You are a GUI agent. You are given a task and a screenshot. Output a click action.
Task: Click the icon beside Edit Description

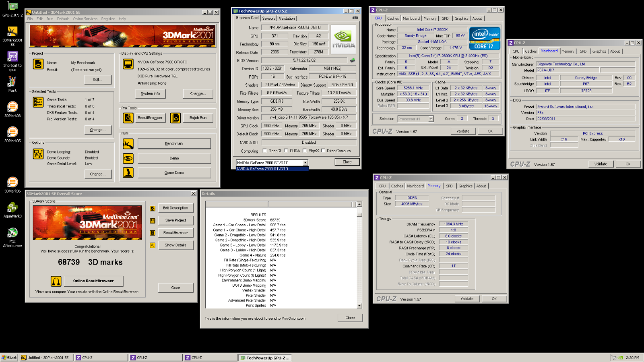(153, 209)
